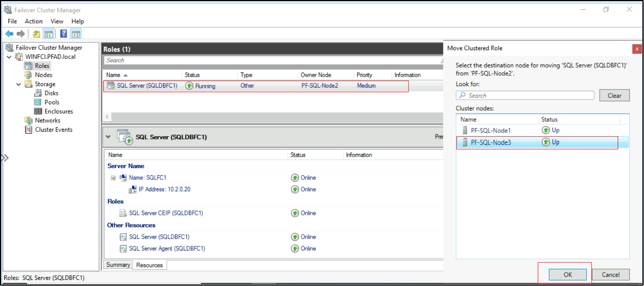Collapse the Name: SQLFC1 resource tree
The image size is (644, 286).
(x=113, y=178)
